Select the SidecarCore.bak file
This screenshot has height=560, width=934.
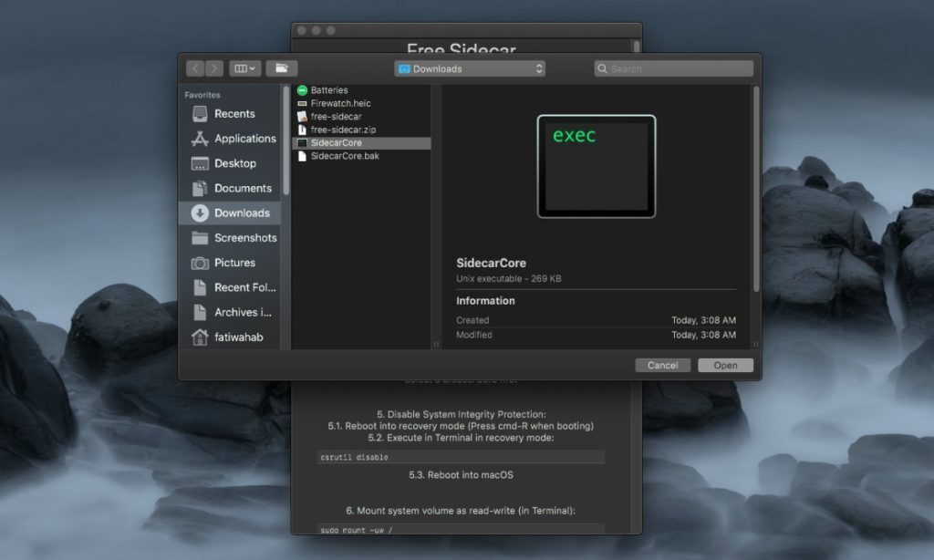tap(348, 156)
